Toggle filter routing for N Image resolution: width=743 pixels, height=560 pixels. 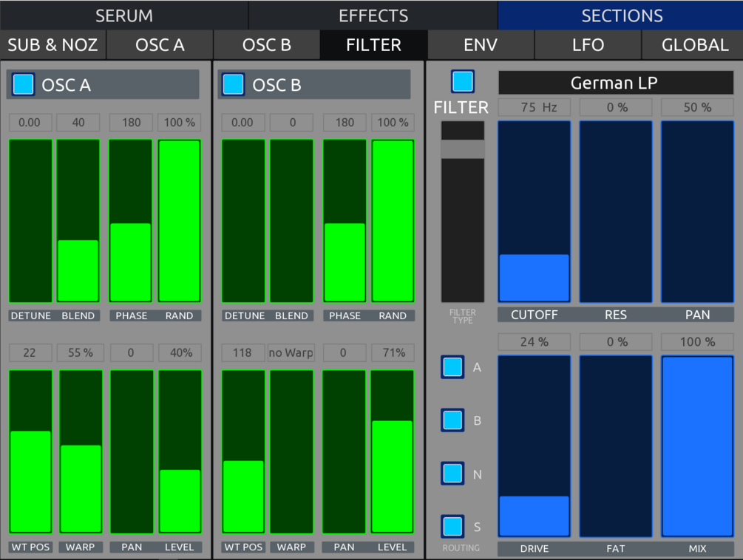coord(452,474)
